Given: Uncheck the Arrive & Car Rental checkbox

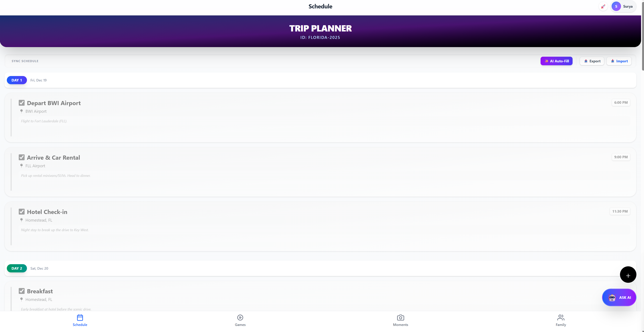Looking at the screenshot, I should pos(21,157).
